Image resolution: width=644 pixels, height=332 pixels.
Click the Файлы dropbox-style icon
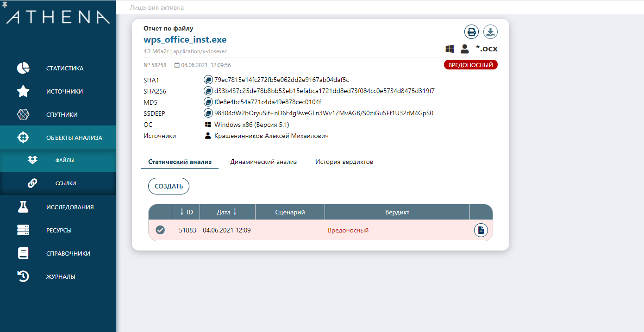tap(32, 160)
